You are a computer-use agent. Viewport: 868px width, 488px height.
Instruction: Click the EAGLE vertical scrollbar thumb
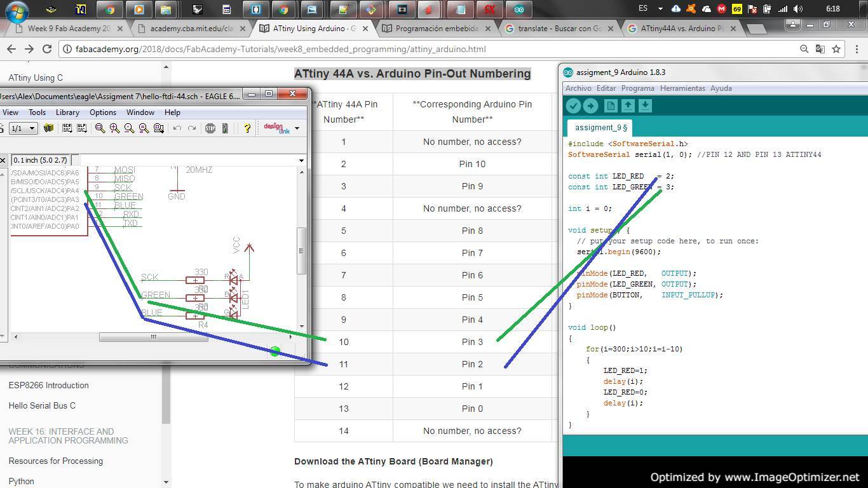[x=301, y=250]
